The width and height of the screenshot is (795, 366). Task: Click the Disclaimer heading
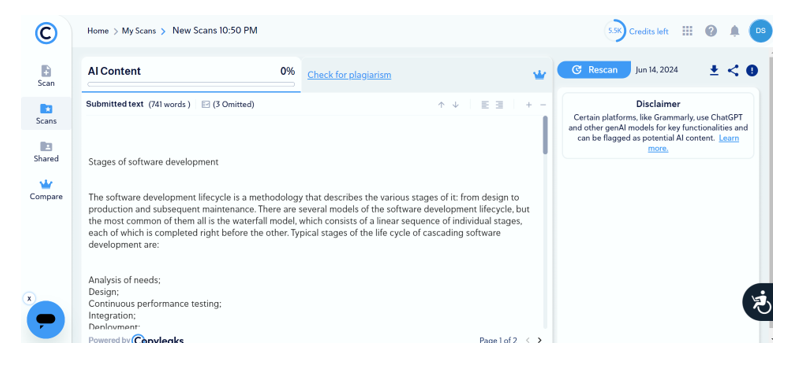(x=658, y=104)
